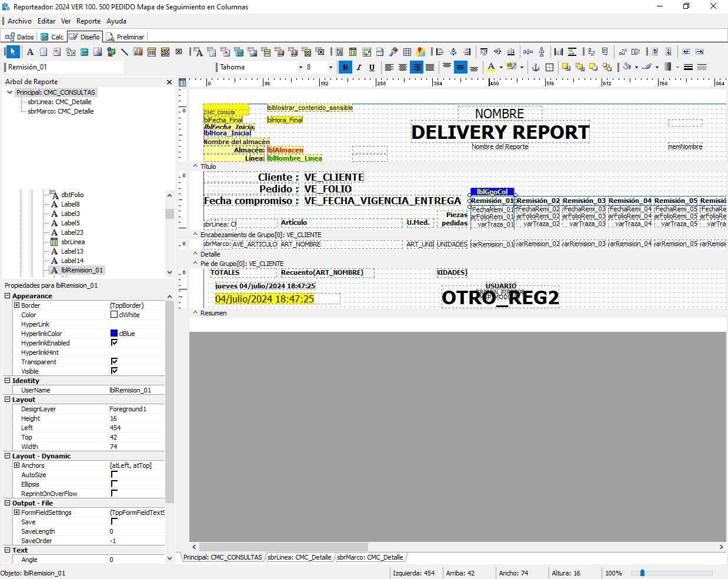
Task: Open the Tahoma font name dropdown
Action: [x=300, y=67]
